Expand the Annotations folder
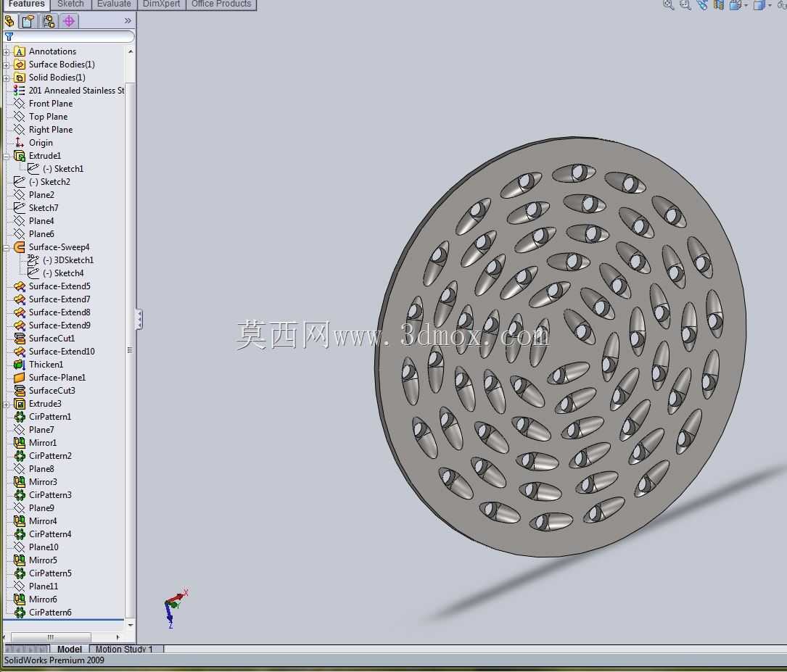787x672 pixels. 7,51
